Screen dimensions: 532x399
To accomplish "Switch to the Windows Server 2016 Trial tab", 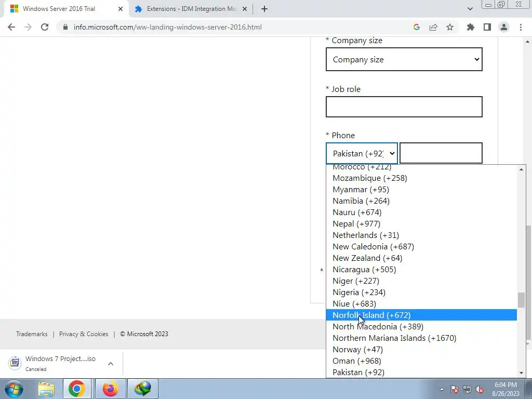I will (66, 9).
